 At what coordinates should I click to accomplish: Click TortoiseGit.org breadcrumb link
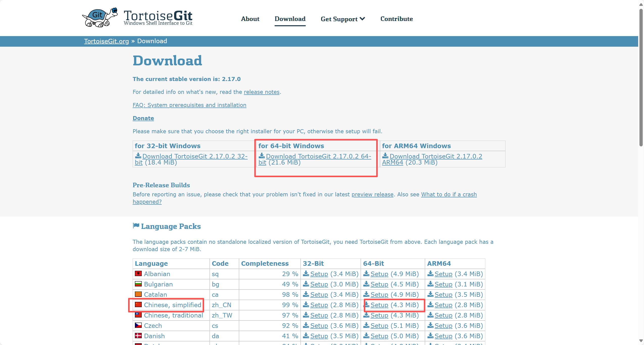(x=106, y=41)
